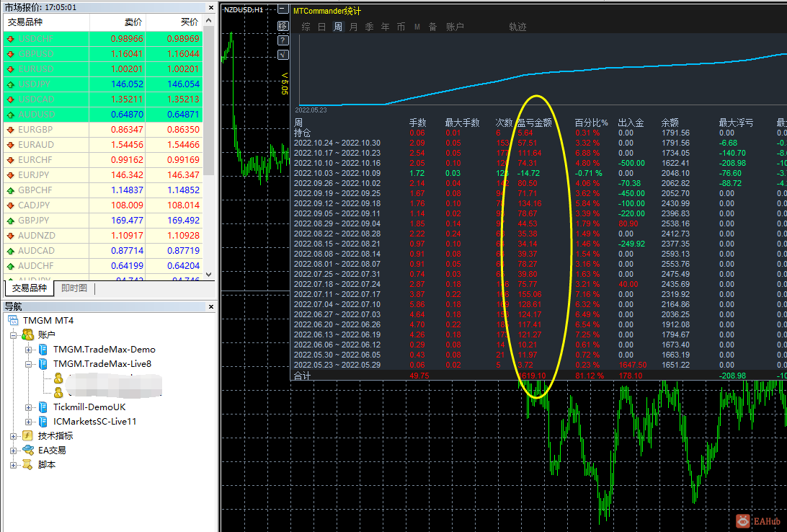Click the 技术指标 indicators icon
This screenshot has width=787, height=532.
[x=27, y=435]
